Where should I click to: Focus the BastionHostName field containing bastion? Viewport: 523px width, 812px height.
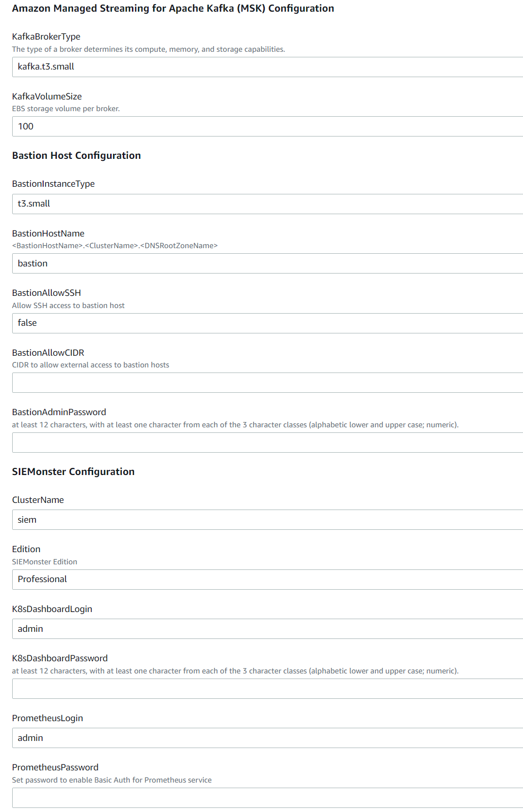(x=267, y=263)
